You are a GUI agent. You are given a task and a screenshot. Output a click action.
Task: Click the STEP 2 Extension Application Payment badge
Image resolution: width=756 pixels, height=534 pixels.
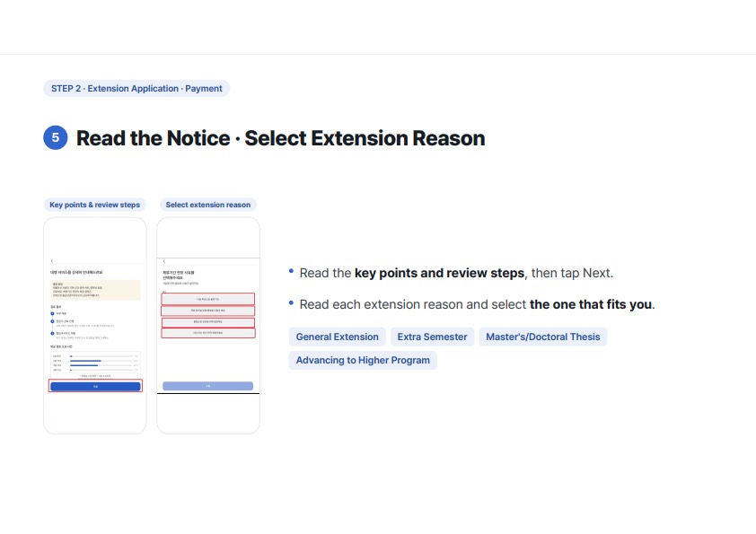click(136, 89)
